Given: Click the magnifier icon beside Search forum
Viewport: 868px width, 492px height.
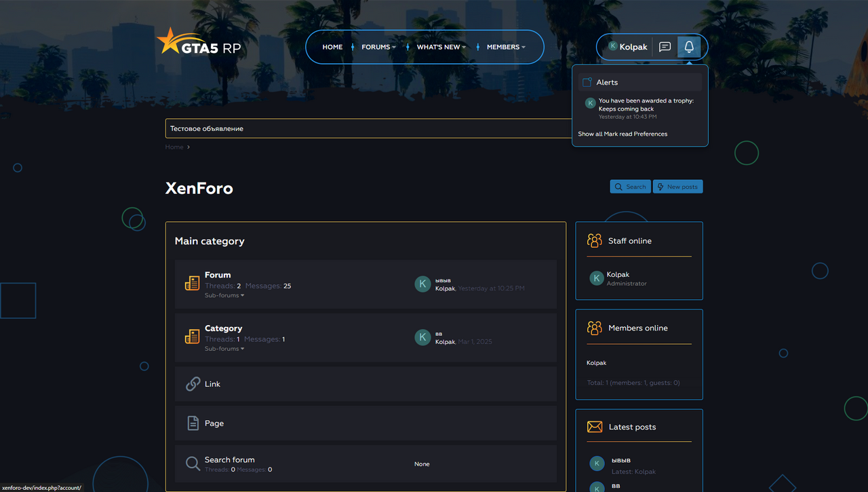Looking at the screenshot, I should [193, 463].
